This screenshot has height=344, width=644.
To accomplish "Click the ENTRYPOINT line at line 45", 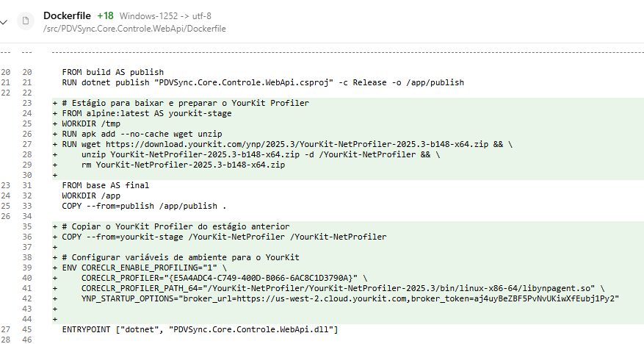I will coord(199,329).
